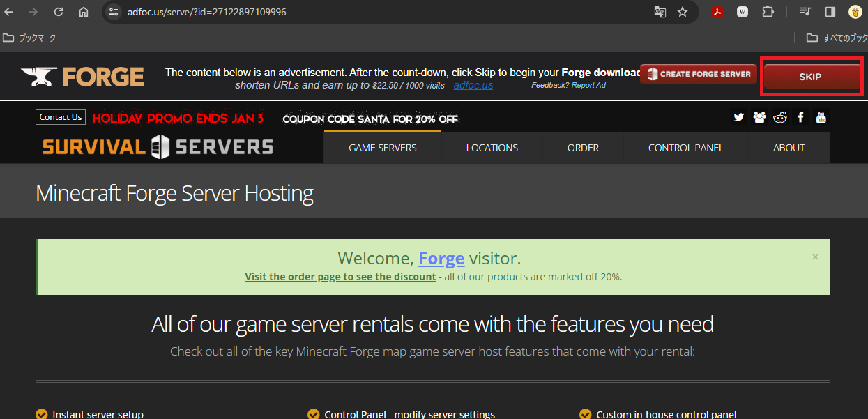Open the YouTube channel icon
The width and height of the screenshot is (868, 419).
point(821,117)
